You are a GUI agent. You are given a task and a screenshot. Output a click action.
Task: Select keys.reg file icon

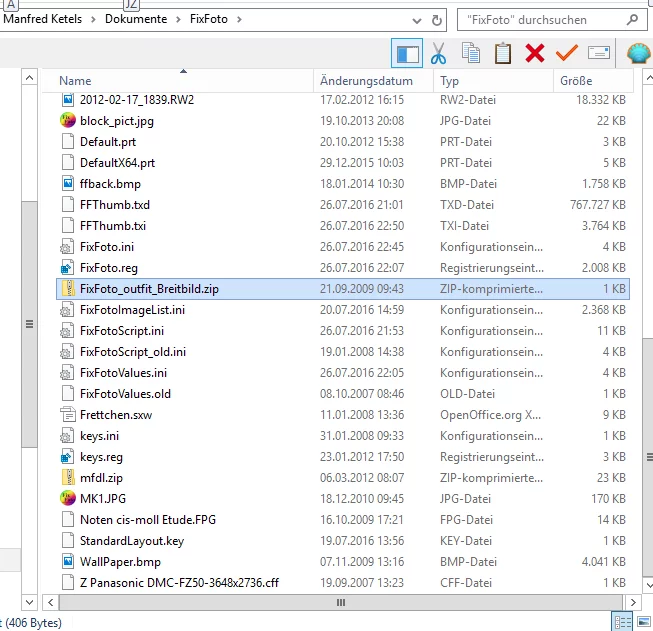tap(67, 456)
